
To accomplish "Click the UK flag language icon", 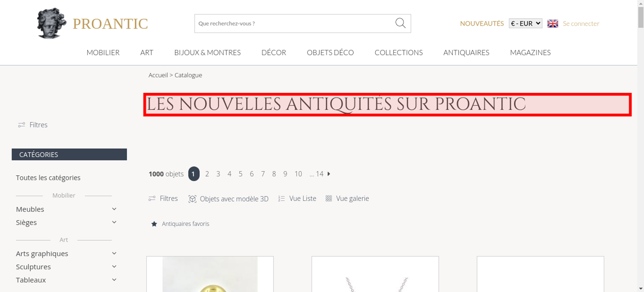I will pos(553,23).
